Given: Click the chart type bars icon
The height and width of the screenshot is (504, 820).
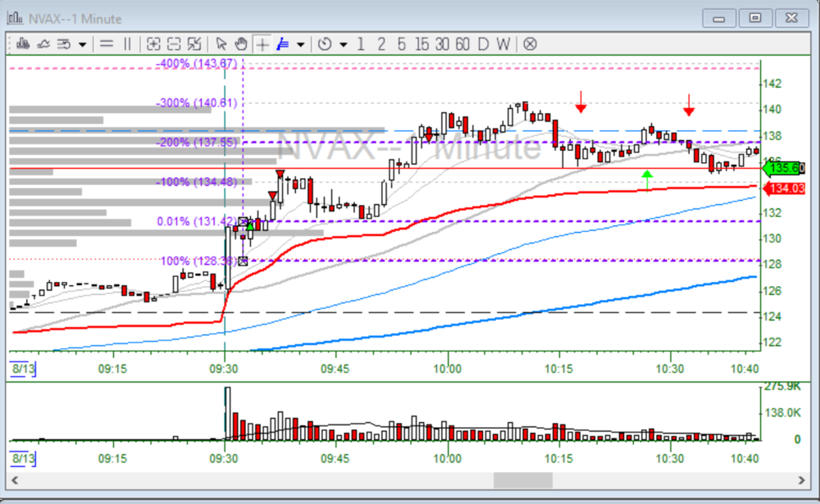Looking at the screenshot, I should (23, 44).
